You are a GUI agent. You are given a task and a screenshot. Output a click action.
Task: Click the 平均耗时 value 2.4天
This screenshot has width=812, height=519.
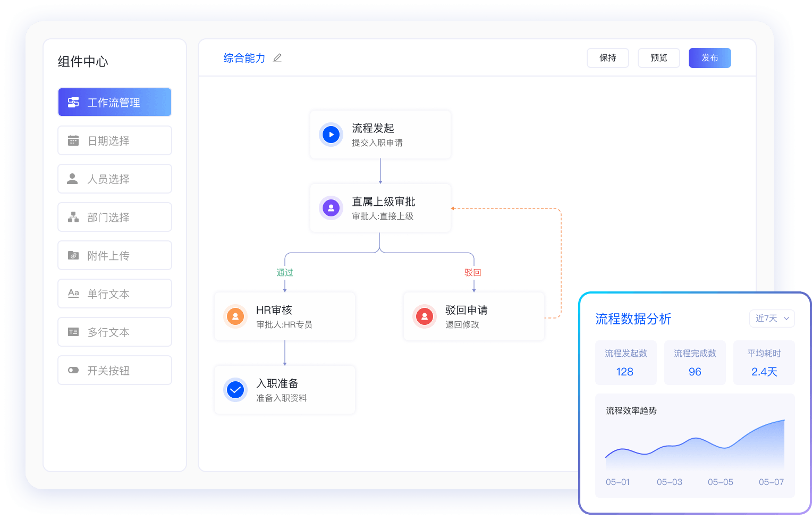tap(764, 372)
